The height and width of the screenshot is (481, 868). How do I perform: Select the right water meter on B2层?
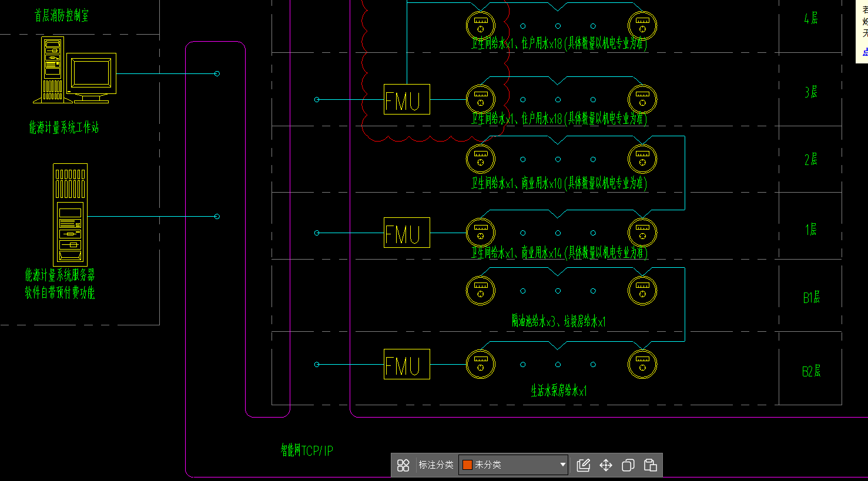[642, 364]
